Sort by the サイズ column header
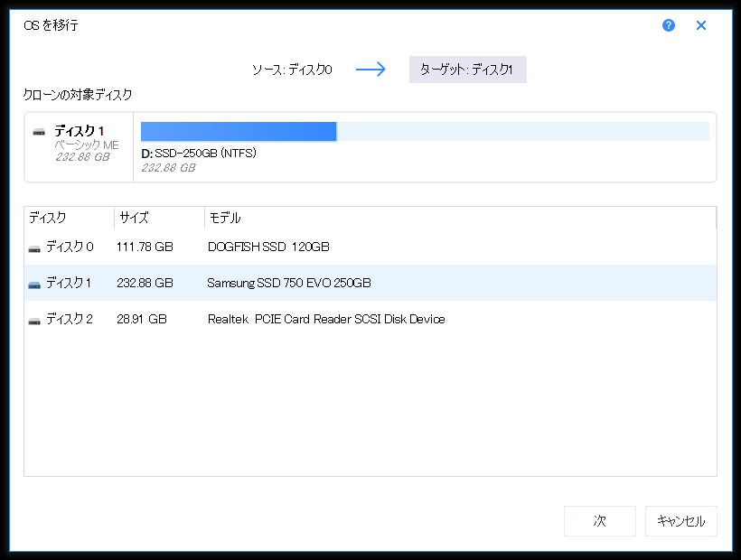This screenshot has width=741, height=560. pos(134,219)
